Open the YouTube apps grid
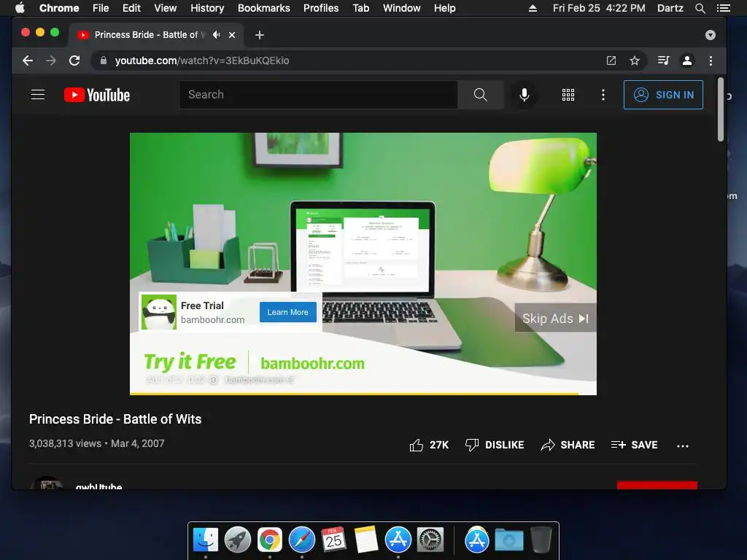The image size is (747, 560). (568, 95)
